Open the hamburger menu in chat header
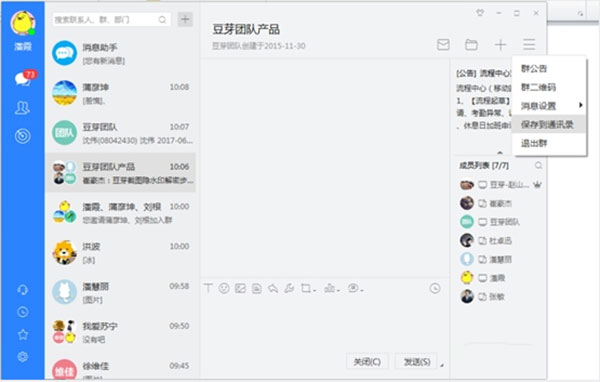The image size is (600, 382). (x=529, y=44)
